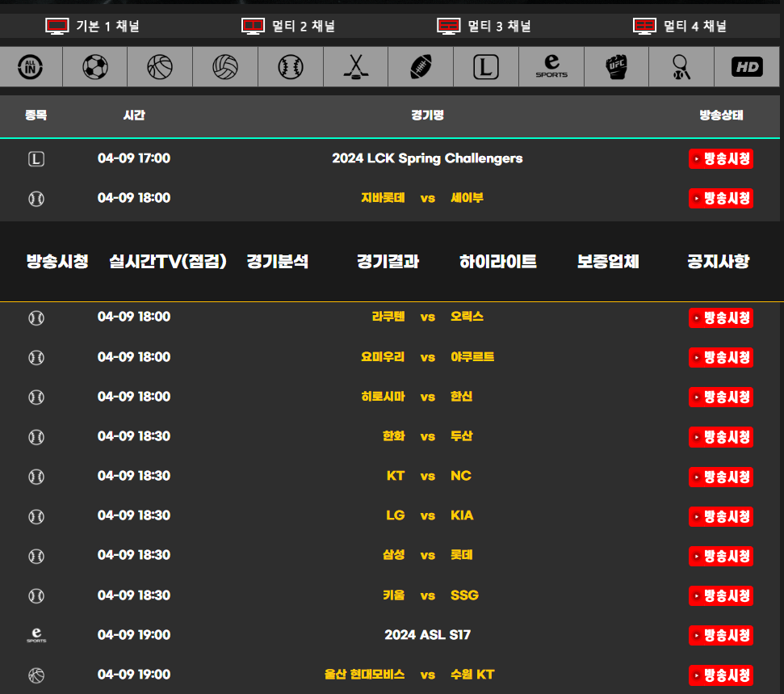784x694 pixels.
Task: Select team name 수원 KT
Action: click(x=472, y=674)
